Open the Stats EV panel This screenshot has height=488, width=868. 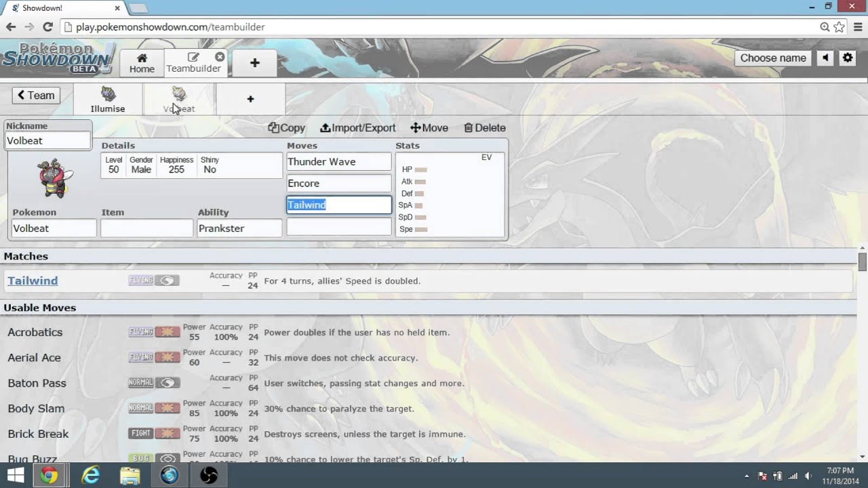[x=450, y=194]
